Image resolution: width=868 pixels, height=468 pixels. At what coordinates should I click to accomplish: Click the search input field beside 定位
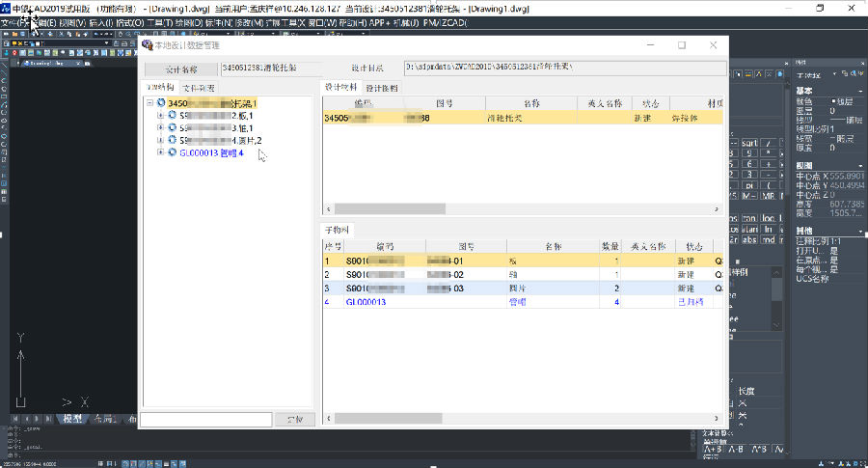205,420
